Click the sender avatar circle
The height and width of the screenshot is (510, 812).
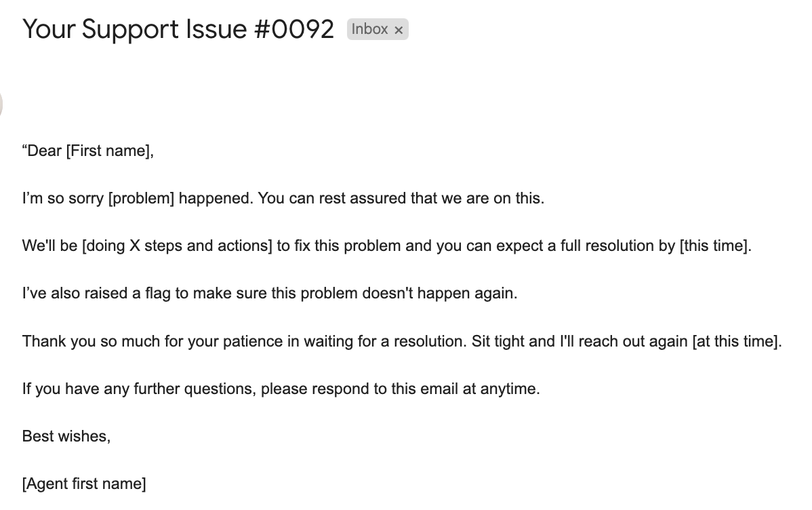(x=1, y=103)
